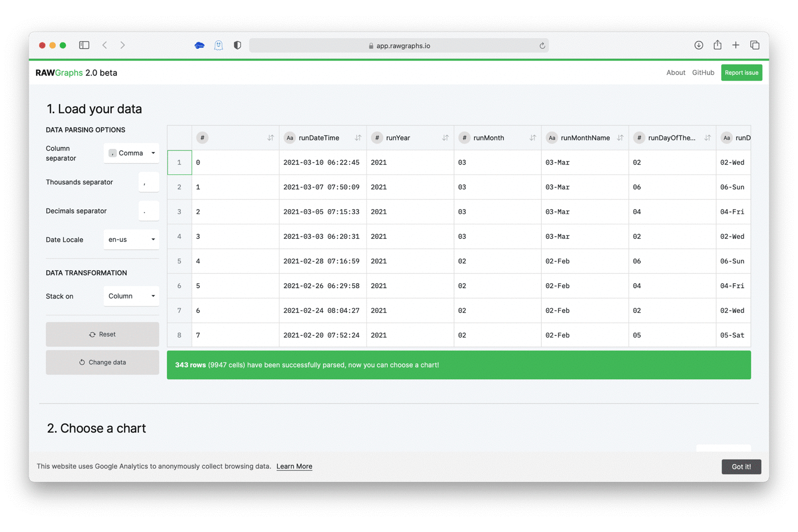Screen dimensions: 798x532
Task: Open the About page
Action: click(675, 72)
